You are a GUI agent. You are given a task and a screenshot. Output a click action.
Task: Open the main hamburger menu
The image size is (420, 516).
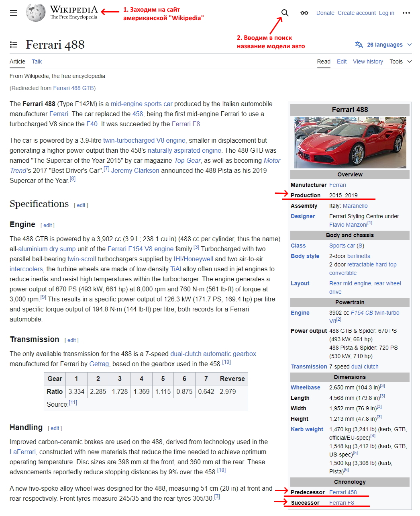tap(14, 13)
